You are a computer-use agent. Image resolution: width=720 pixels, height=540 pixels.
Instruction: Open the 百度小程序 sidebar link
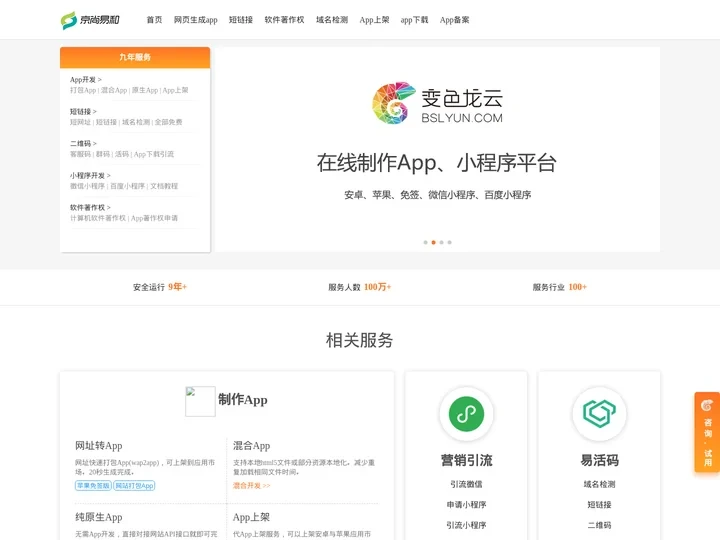pyautogui.click(x=128, y=186)
